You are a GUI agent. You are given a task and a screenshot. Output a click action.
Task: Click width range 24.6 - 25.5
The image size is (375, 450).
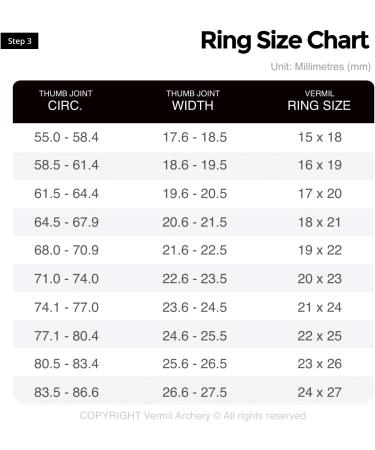pos(195,336)
